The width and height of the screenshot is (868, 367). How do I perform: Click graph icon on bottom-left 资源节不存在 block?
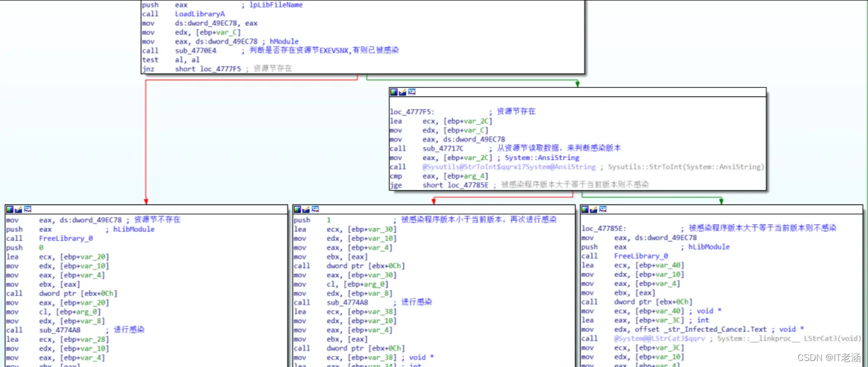tap(28, 209)
